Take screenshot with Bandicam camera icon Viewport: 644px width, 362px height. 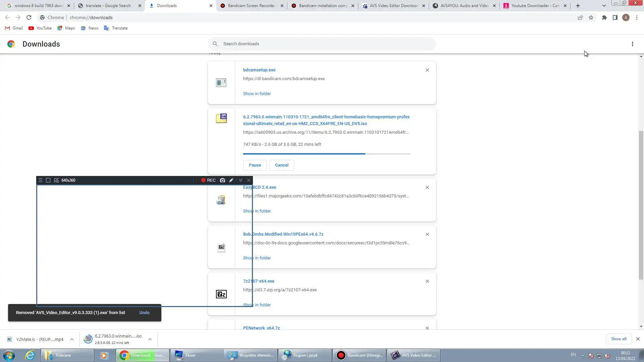tap(222, 180)
